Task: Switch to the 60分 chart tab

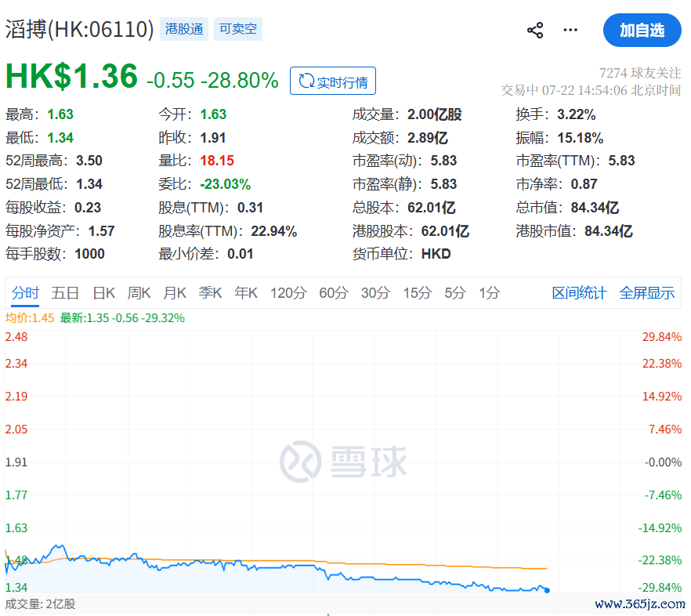Action: [x=334, y=293]
